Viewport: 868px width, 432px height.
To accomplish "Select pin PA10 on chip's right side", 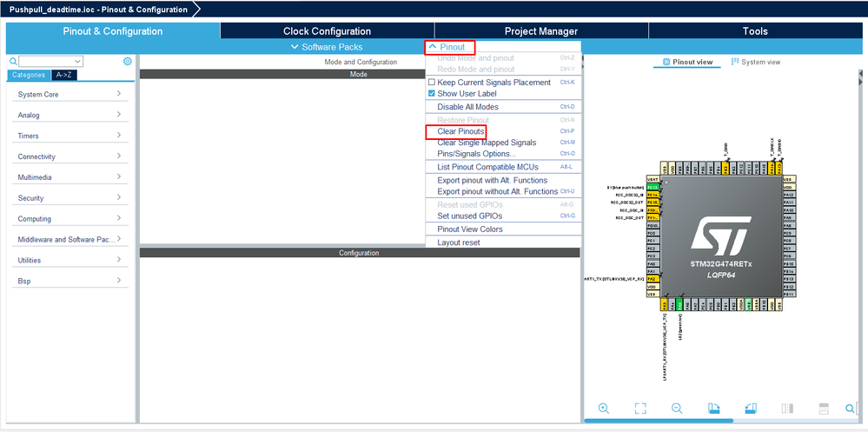I will [x=789, y=210].
